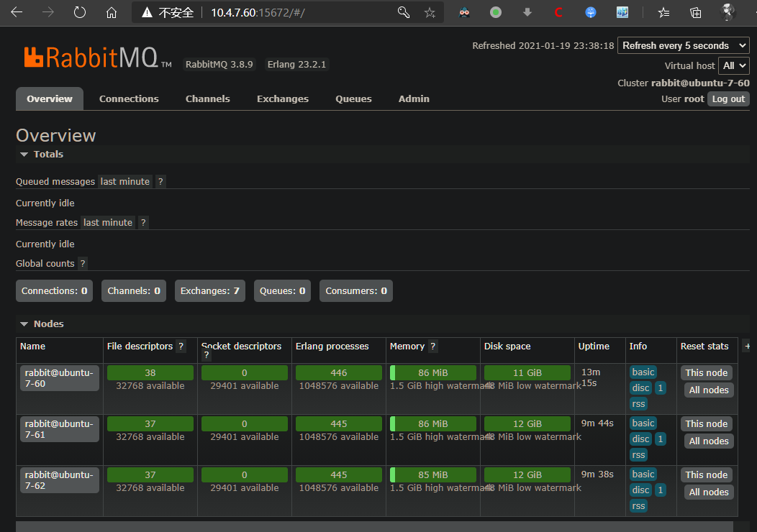
Task: Open the Virtual host dropdown
Action: [734, 65]
